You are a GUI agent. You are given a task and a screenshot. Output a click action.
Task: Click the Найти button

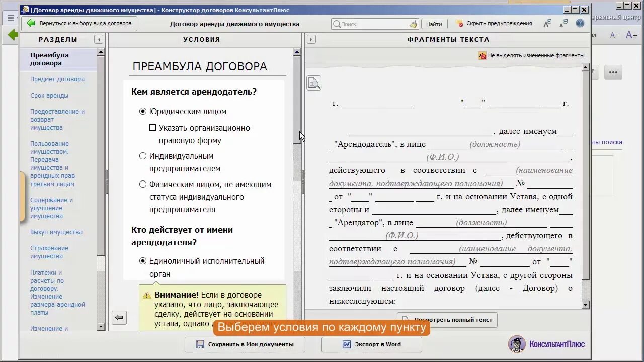point(434,24)
